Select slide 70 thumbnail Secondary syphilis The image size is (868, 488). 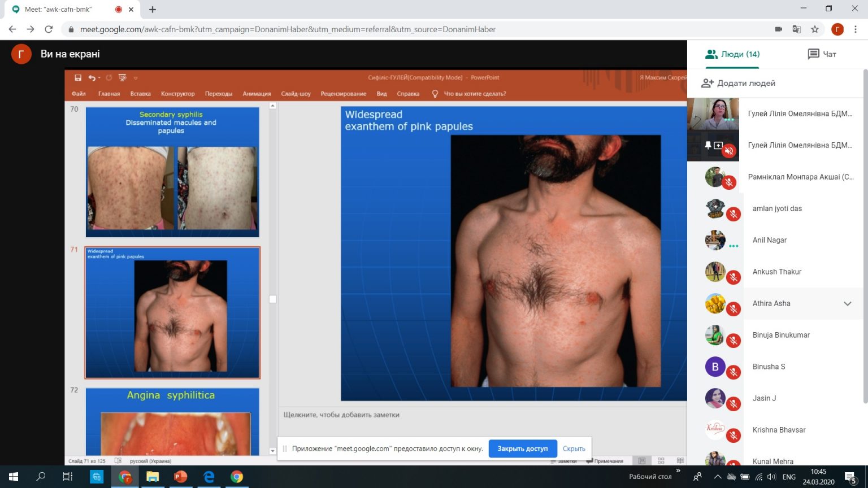[x=172, y=172]
